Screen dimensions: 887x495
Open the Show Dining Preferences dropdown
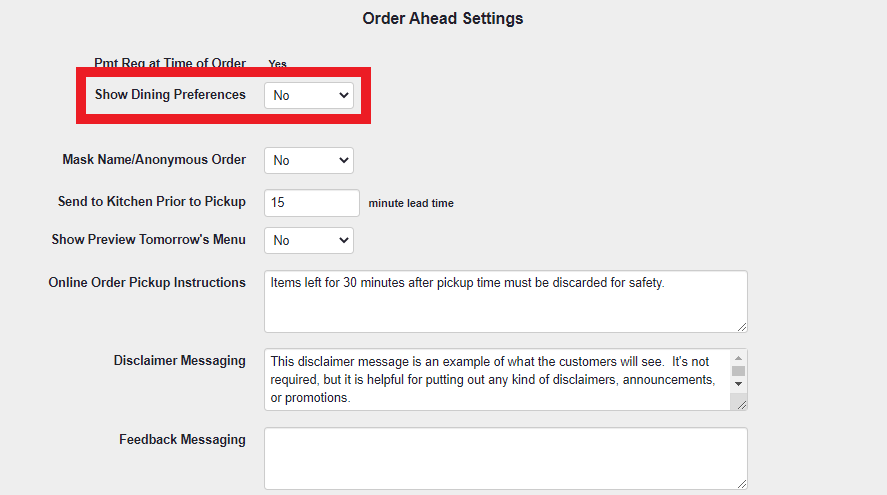(x=308, y=95)
